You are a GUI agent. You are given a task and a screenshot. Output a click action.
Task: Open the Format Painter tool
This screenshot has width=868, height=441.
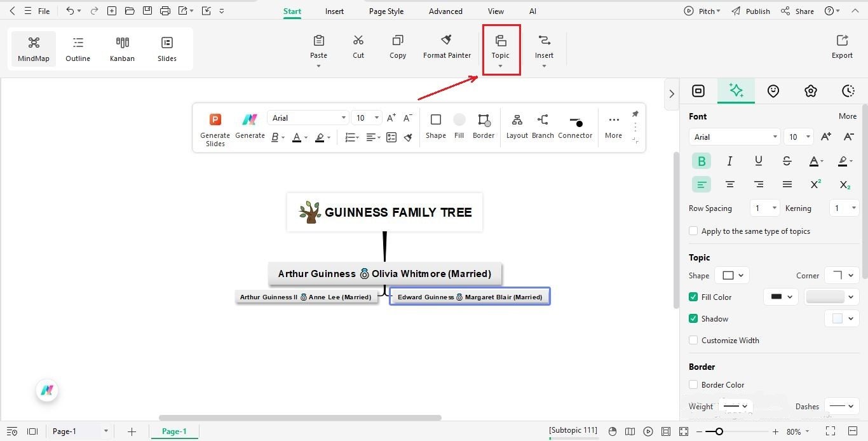tap(447, 47)
